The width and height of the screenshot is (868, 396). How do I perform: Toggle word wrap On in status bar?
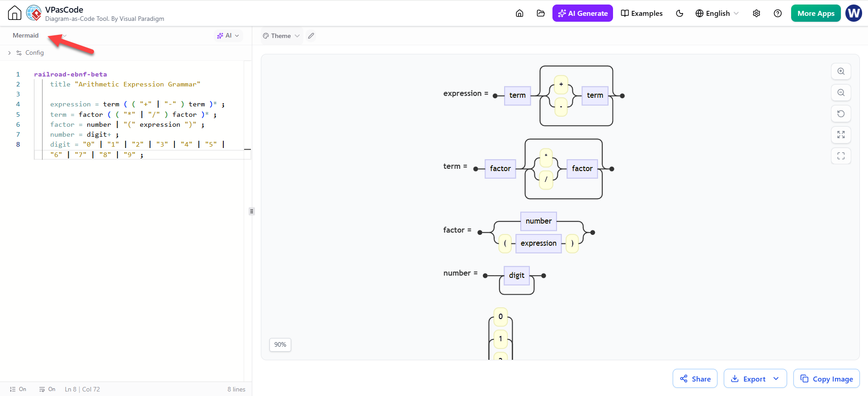[x=47, y=389]
